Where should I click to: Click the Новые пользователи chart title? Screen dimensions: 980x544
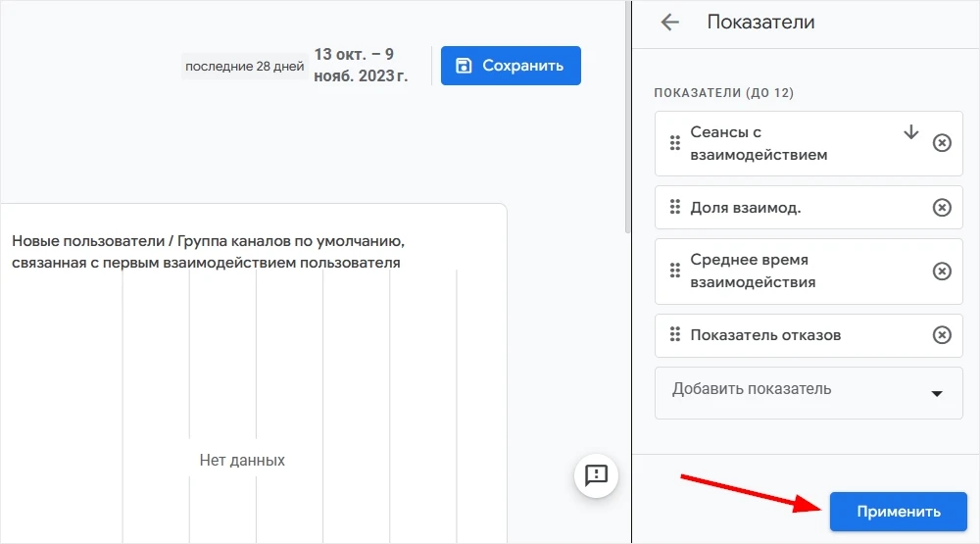pos(208,251)
